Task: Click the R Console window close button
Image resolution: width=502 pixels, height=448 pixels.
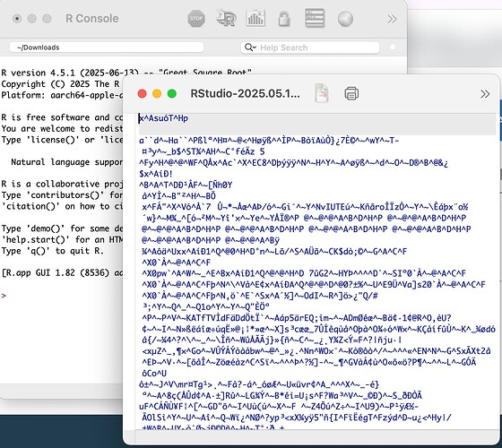Action: (17, 19)
